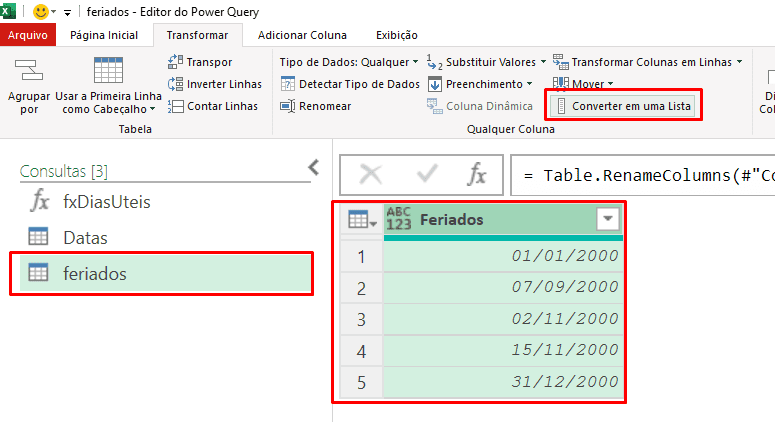Expand the Mover dropdown arrow
Screen dimensions: 775x422
tap(610, 84)
